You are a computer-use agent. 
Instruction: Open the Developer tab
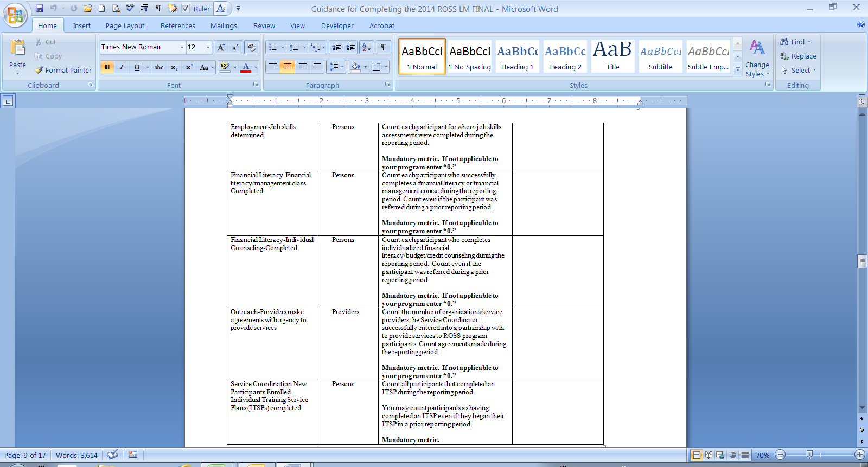(x=337, y=25)
